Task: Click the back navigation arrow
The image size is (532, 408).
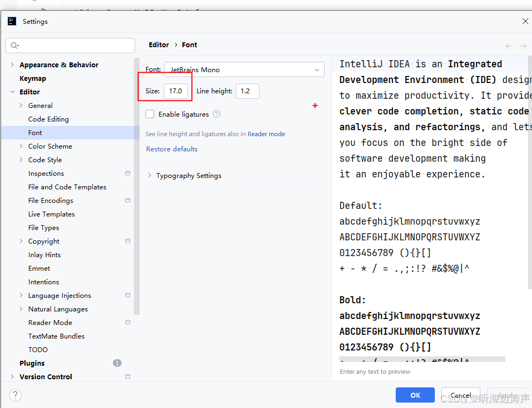Action: (509, 46)
